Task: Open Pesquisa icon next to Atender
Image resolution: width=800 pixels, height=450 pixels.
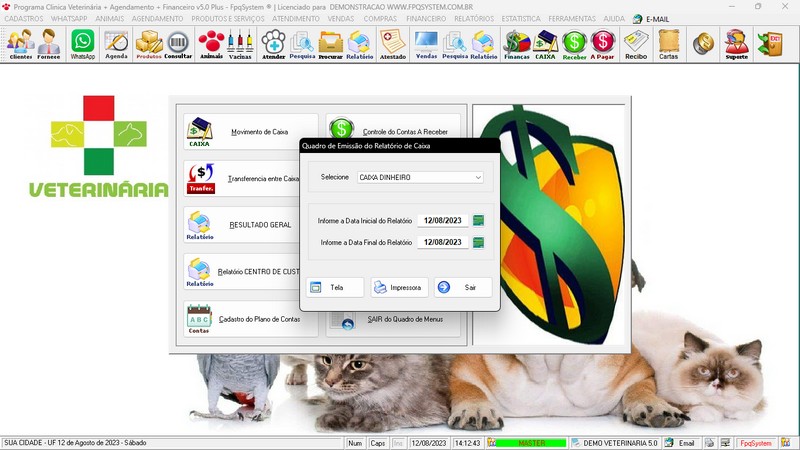Action: [x=302, y=44]
